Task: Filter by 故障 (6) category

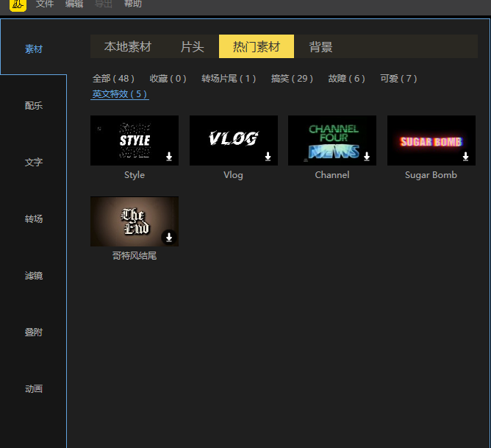Action: (346, 79)
